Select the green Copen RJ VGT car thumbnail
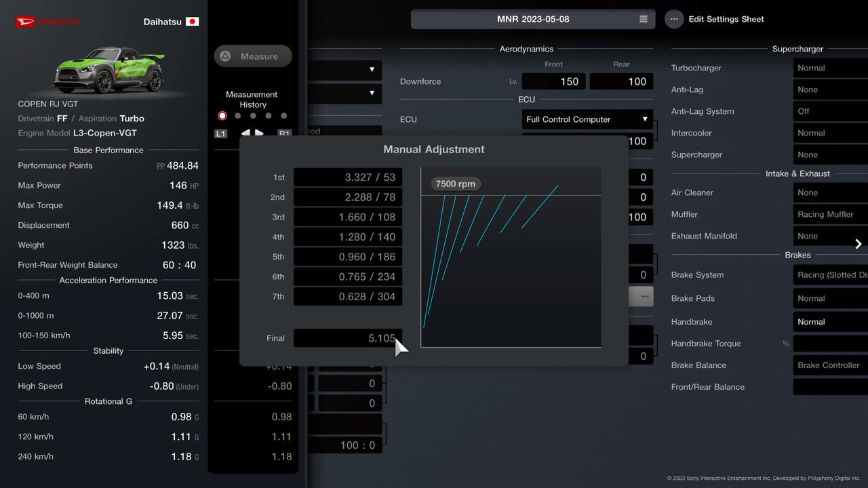Image resolution: width=868 pixels, height=488 pixels. [109, 70]
